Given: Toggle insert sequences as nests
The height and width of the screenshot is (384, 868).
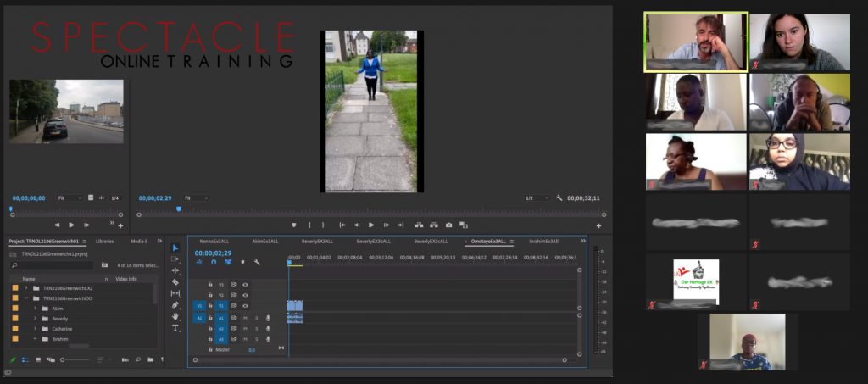Looking at the screenshot, I should (x=199, y=262).
